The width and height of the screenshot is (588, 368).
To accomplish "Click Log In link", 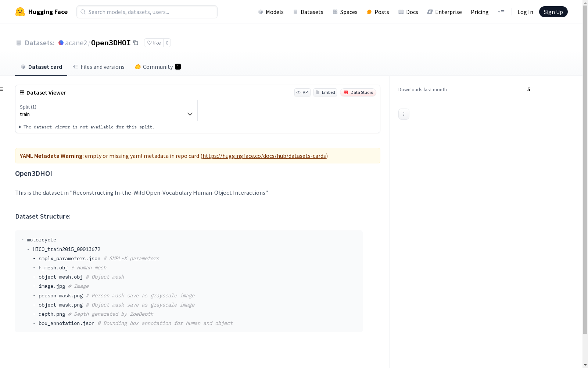I will click(x=525, y=12).
